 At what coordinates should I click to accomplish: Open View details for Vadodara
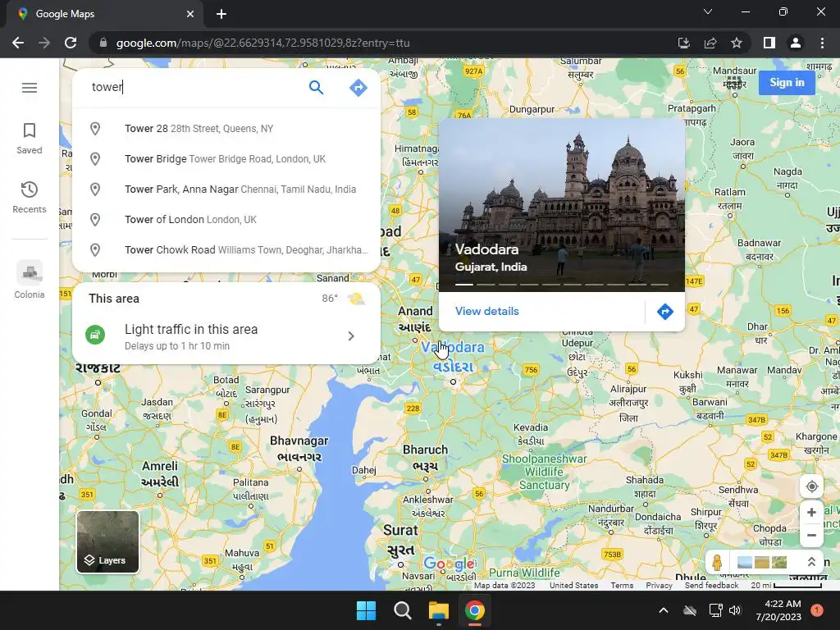pos(487,311)
